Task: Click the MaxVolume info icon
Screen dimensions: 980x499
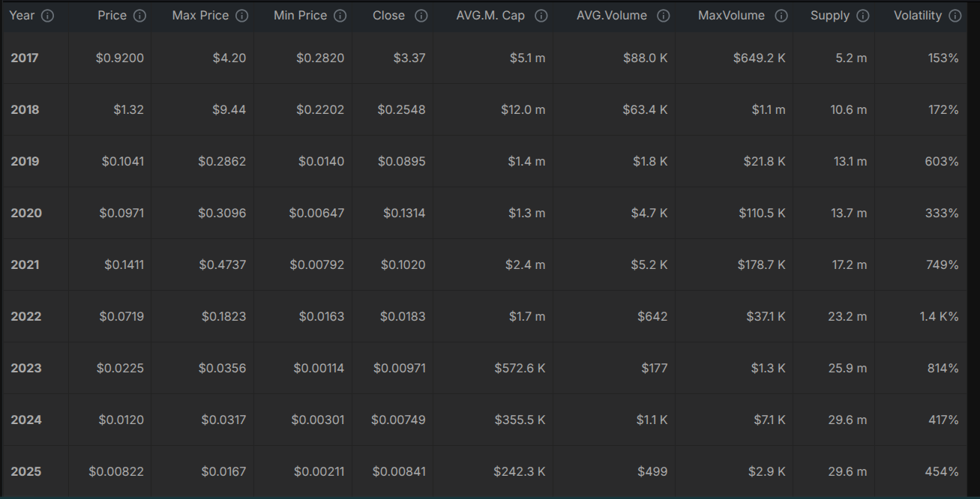Action: pos(781,16)
